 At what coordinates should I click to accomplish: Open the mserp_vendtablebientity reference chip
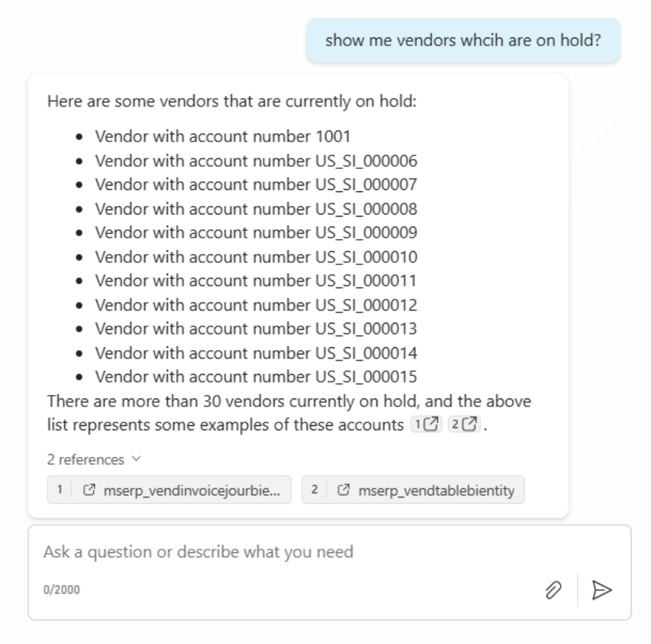click(413, 491)
